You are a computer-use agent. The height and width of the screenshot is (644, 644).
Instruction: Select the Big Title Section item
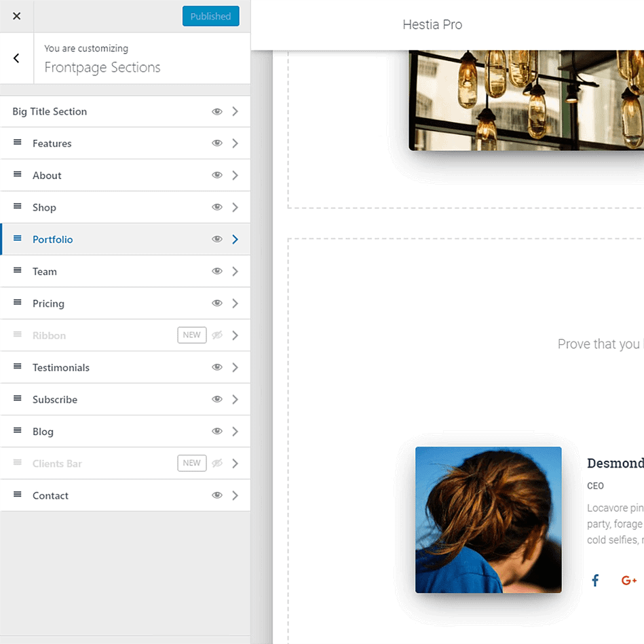(50, 112)
